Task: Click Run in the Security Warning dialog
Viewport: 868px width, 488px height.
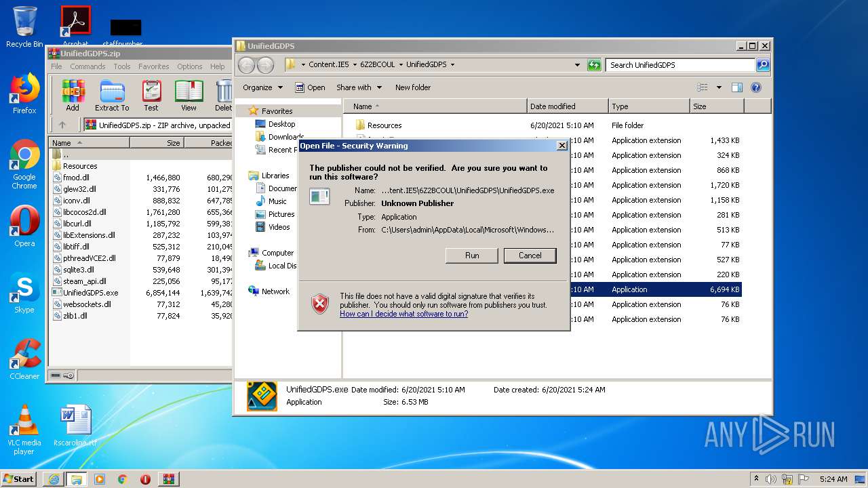Action: click(x=472, y=256)
